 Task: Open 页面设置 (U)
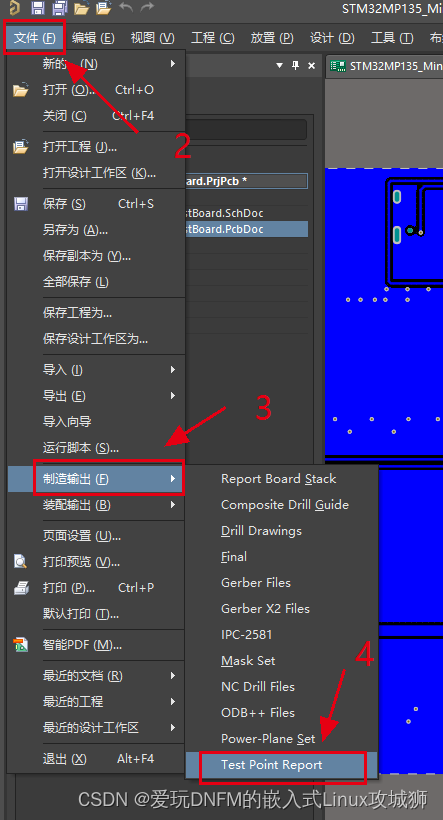(96, 536)
